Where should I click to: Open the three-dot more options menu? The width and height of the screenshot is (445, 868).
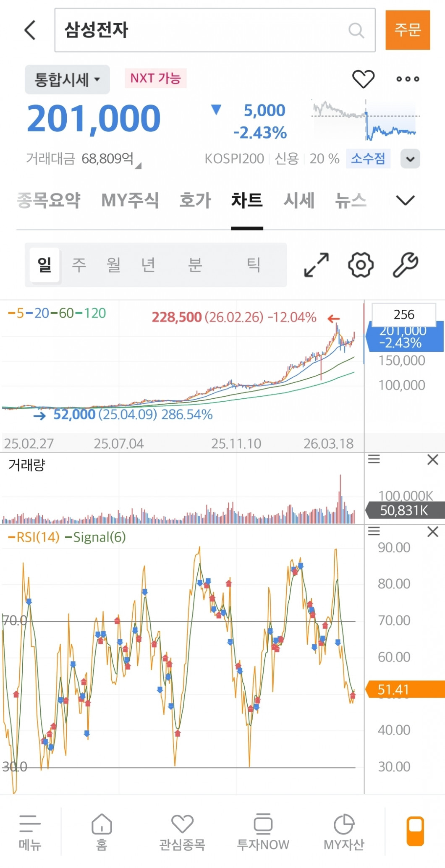click(x=408, y=79)
